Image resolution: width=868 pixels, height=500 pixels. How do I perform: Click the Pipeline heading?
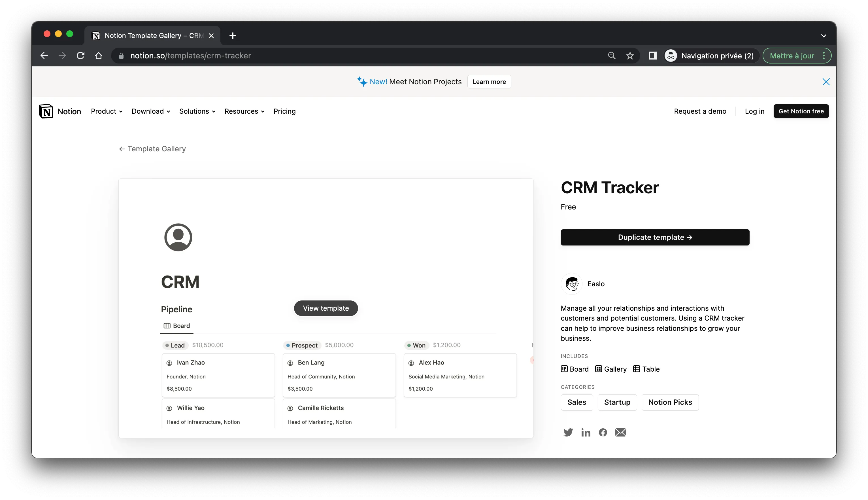point(176,309)
